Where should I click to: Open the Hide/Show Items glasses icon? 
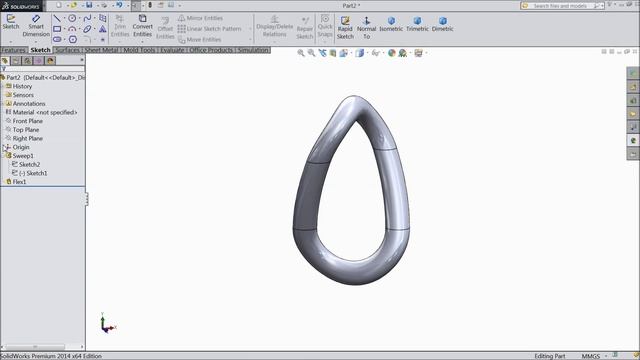[376, 53]
